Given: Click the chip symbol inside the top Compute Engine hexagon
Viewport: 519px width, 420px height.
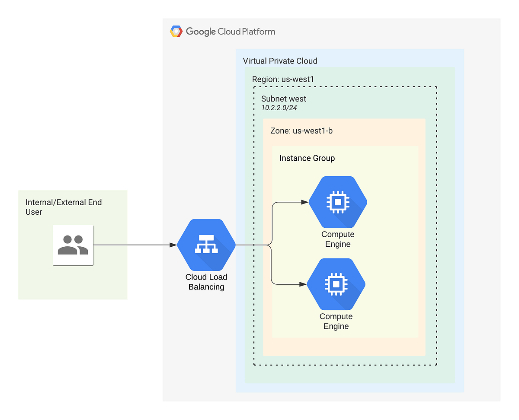Looking at the screenshot, I should coord(338,201).
